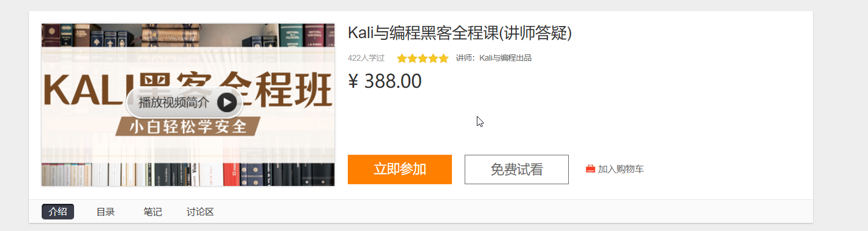
Task: Select the 介绍 tab
Action: coord(58,212)
